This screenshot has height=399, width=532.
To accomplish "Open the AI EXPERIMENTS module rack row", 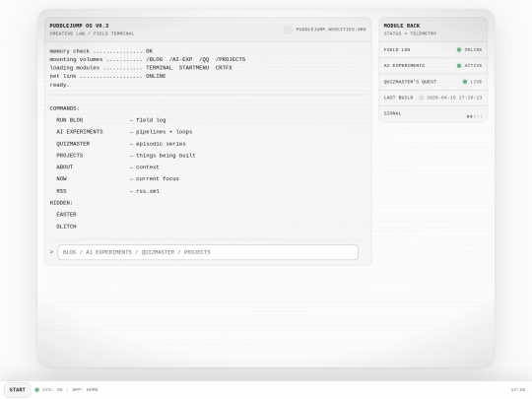I will click(432, 66).
